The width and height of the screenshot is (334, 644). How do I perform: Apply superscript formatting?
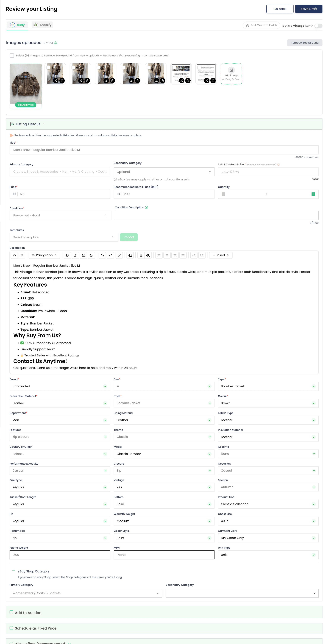[x=110, y=255]
